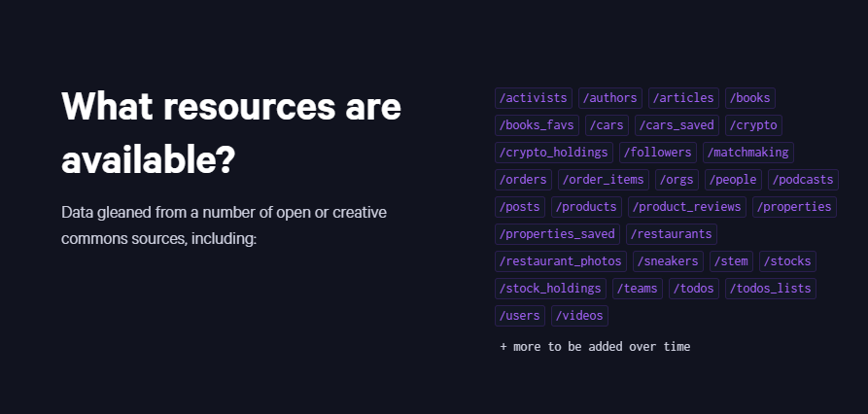
Task: Click the /cars_saved resource tag
Action: point(677,125)
